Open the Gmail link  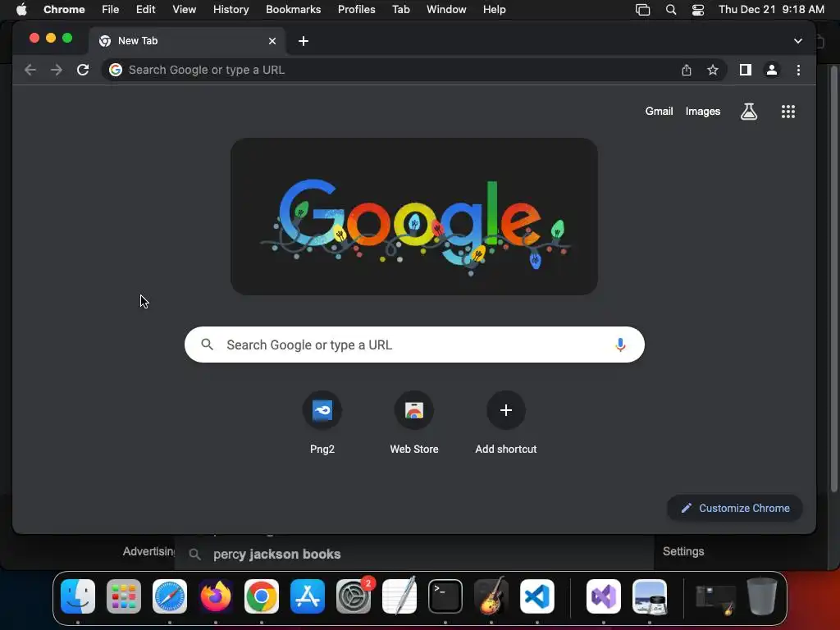(x=659, y=112)
